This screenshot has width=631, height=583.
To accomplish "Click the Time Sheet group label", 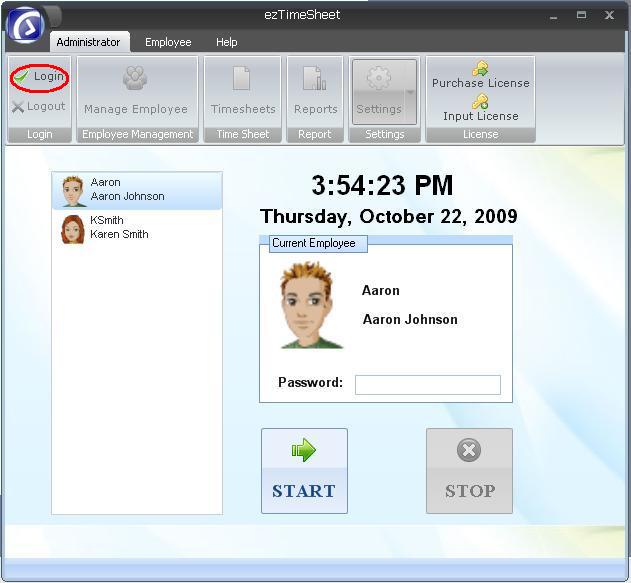I will 243,134.
